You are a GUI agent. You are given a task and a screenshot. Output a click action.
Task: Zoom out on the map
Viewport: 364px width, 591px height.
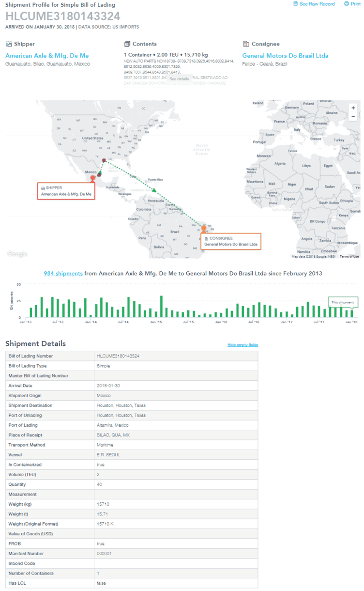point(353,117)
